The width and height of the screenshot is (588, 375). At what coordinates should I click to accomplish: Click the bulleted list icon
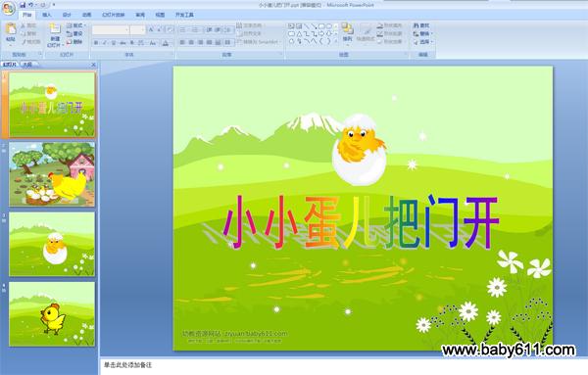pos(182,29)
